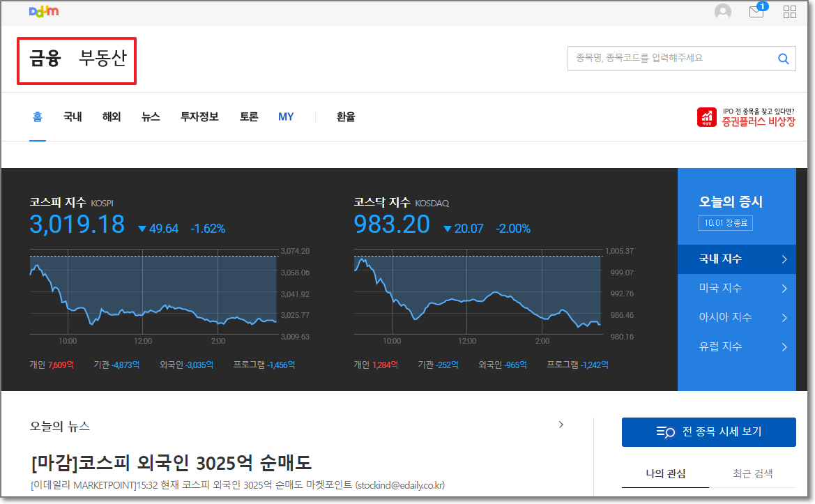Screen dimensions: 815x504
Task: Select 국내 지수 in 오늘의 증시
Action: coord(736,259)
